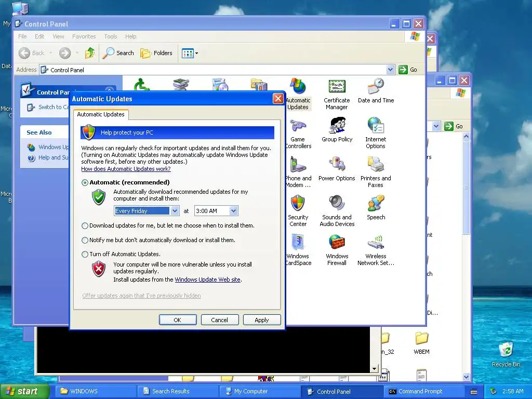This screenshot has height=399, width=532.
Task: Open the Help menu
Action: 130,36
